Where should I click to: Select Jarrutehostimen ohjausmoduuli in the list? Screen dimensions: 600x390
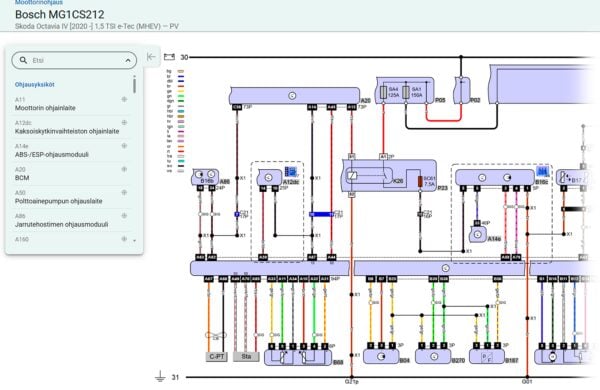point(62,224)
